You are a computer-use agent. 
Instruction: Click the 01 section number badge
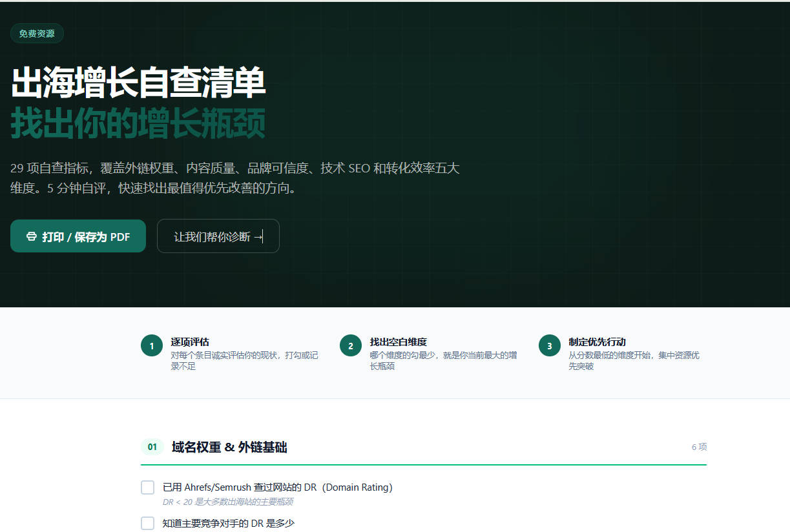[152, 447]
